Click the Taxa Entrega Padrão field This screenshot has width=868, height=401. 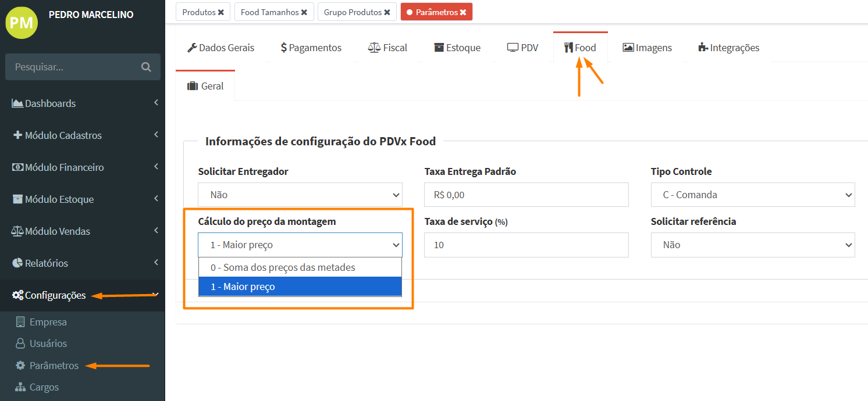tap(526, 195)
